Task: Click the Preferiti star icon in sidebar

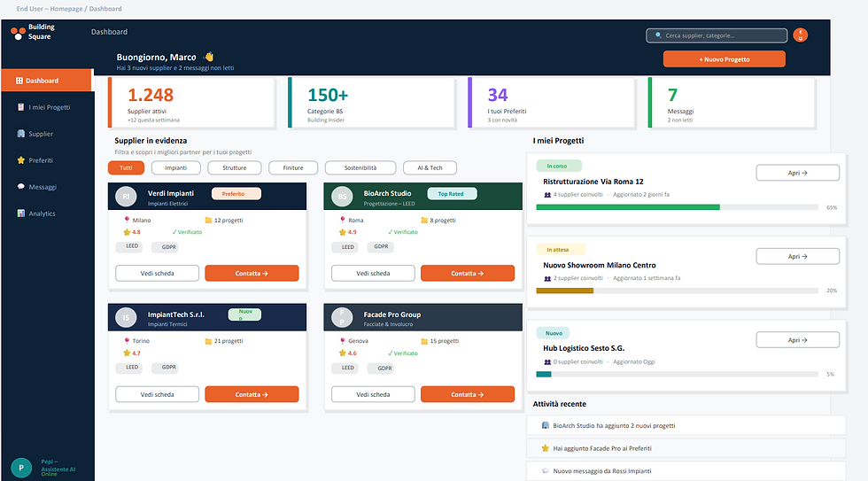Action: [21, 160]
